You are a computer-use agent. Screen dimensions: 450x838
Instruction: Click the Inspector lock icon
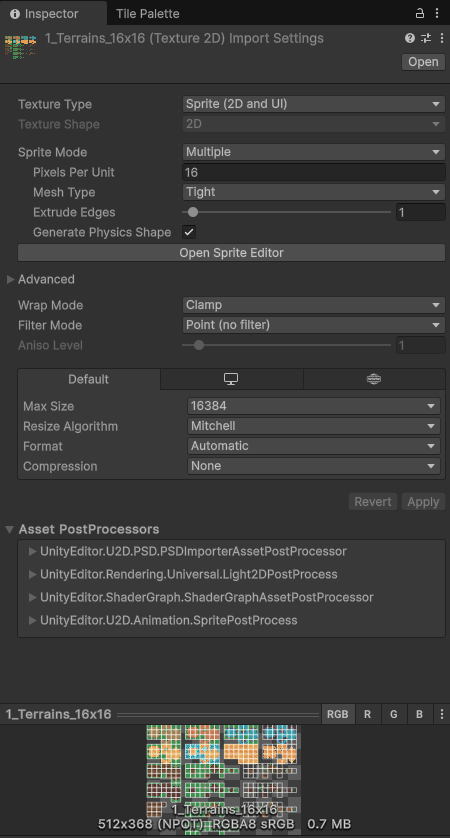click(420, 13)
